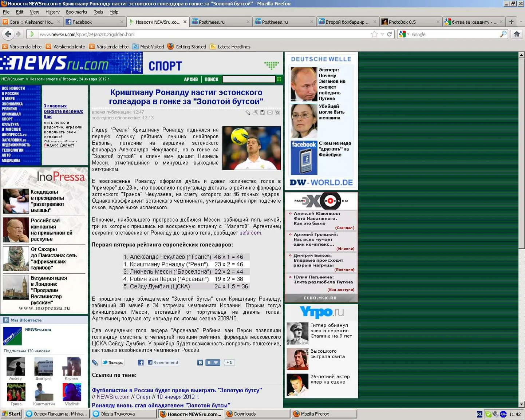Open the List all tabs dropdown

pos(521,22)
